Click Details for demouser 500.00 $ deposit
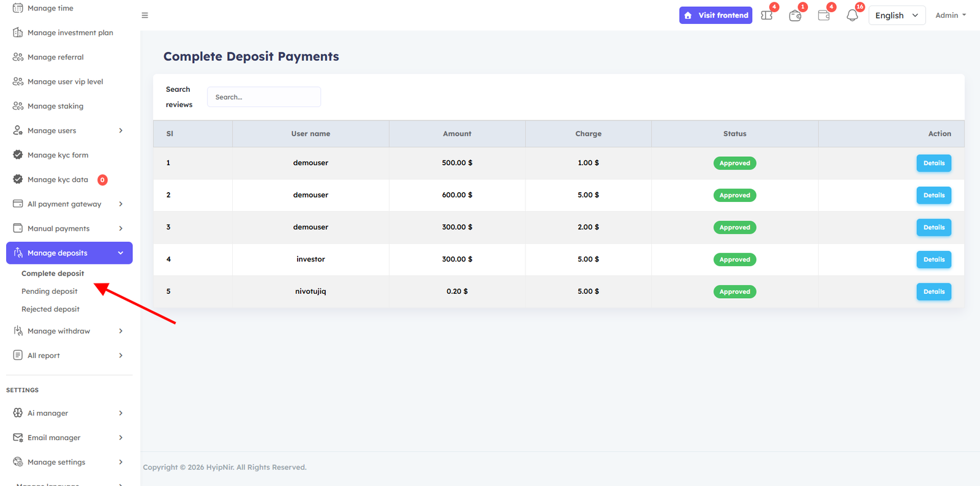The width and height of the screenshot is (980, 486). point(933,163)
